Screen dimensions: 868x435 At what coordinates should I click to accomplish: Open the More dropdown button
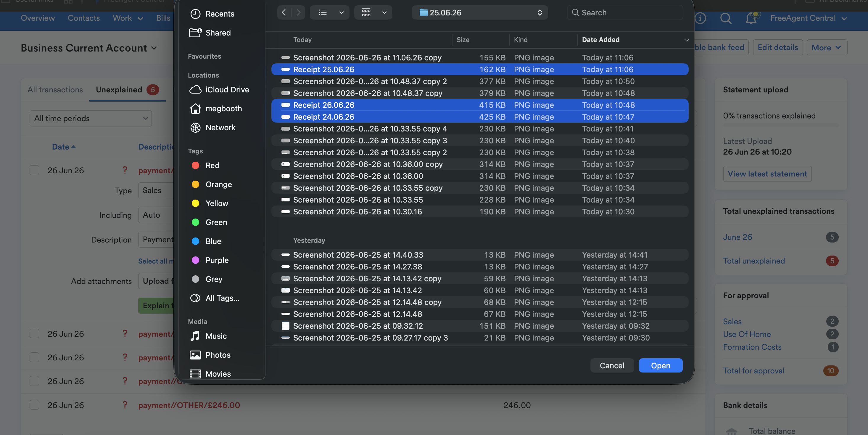pos(827,48)
